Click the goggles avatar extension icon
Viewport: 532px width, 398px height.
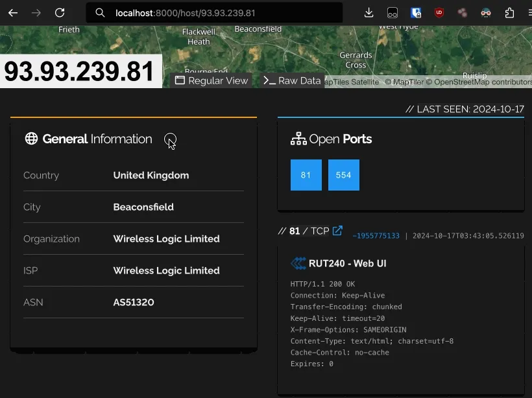coord(486,12)
